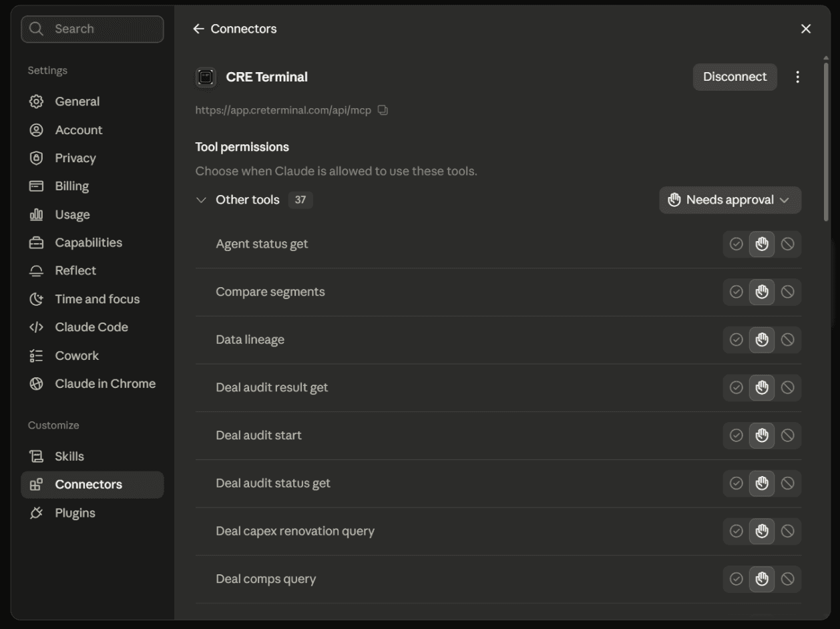Block the Deal audit result get tool
Screen dimensions: 840x629
[787, 387]
